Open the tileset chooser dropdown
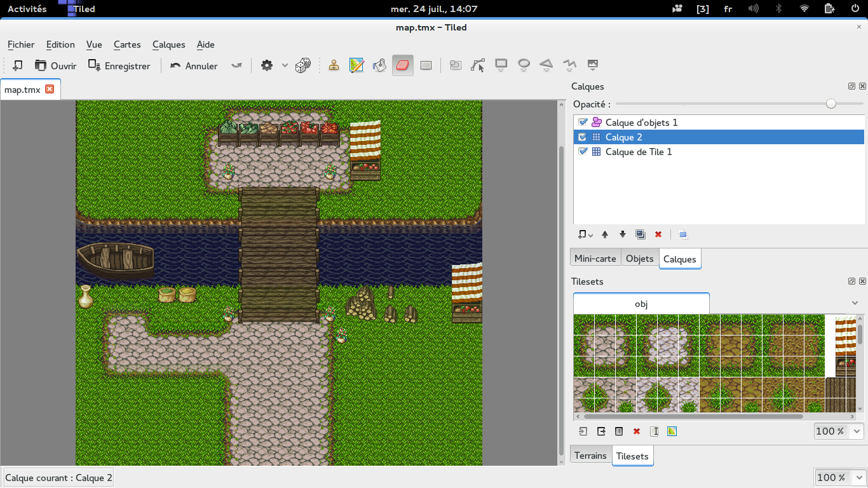Screen dimensions: 868x488 pos(855,302)
